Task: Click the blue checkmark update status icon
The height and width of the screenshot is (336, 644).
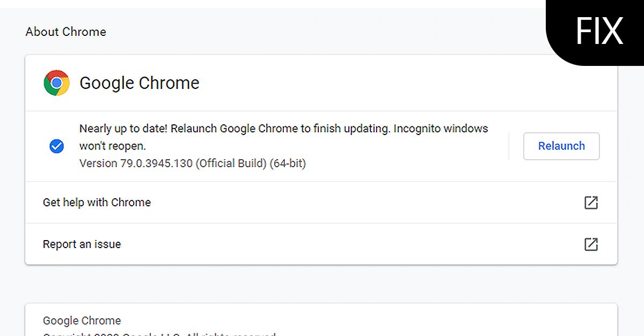Action: click(56, 146)
